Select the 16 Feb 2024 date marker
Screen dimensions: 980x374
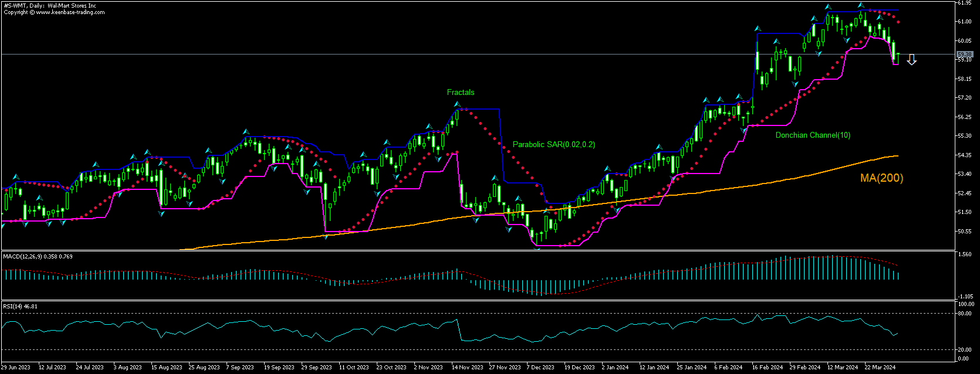point(768,368)
